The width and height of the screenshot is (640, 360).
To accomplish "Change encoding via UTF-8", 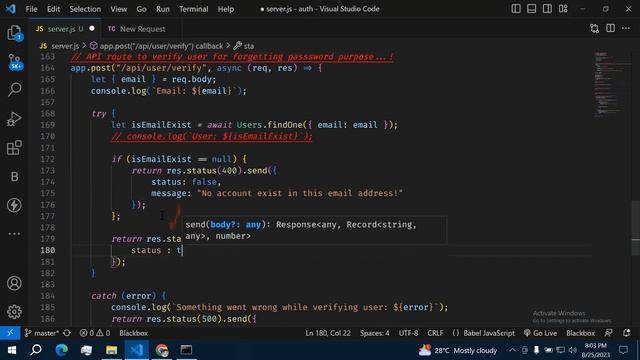I will click(x=408, y=333).
